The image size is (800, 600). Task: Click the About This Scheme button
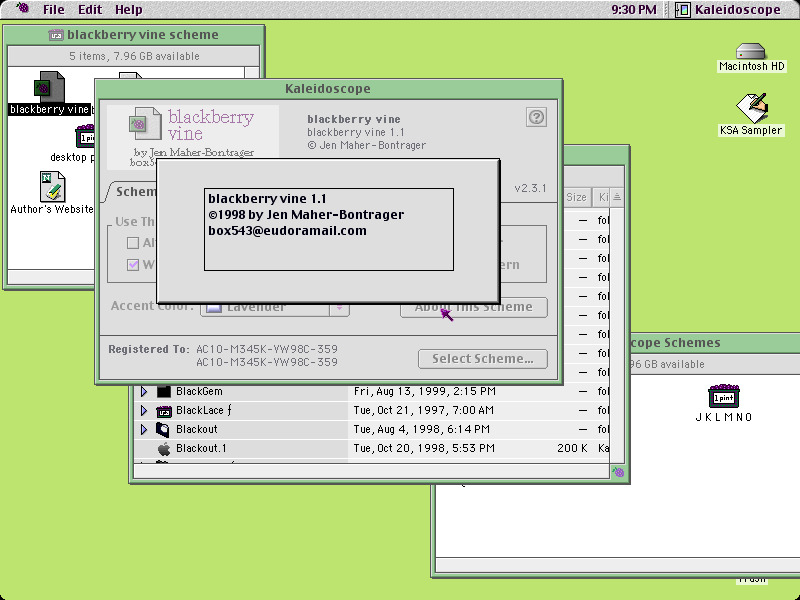[473, 308]
